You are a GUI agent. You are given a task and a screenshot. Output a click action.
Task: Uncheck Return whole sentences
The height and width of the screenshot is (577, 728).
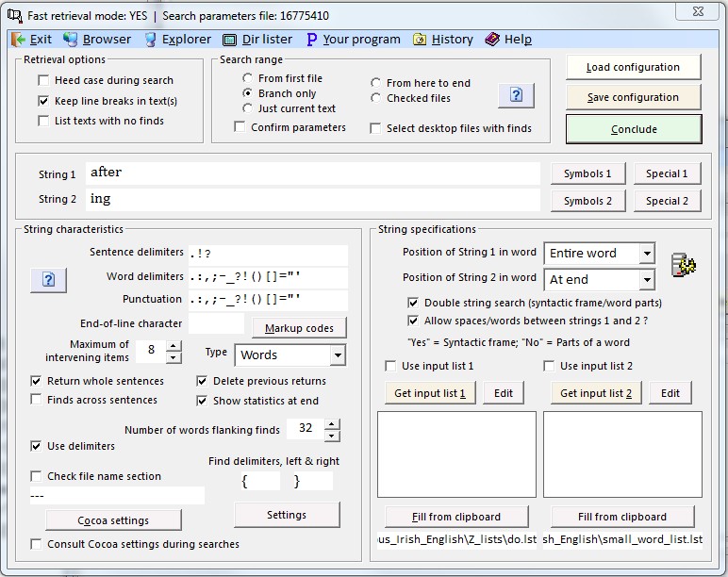[37, 382]
